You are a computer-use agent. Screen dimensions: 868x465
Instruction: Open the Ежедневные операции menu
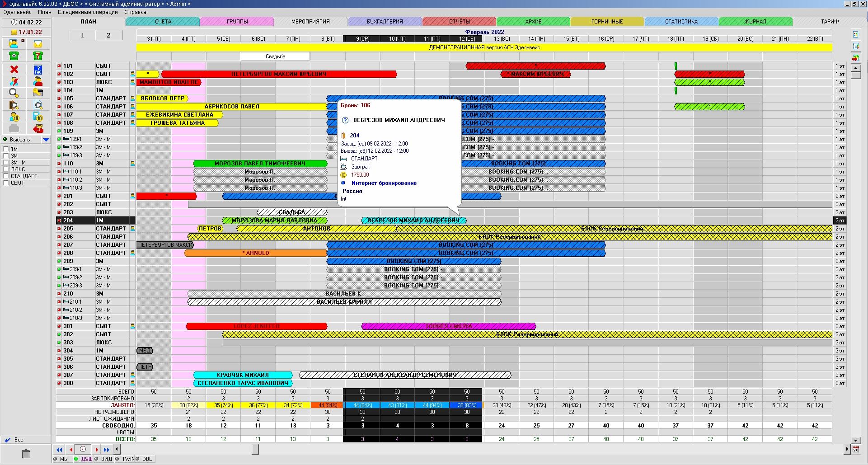pos(88,12)
